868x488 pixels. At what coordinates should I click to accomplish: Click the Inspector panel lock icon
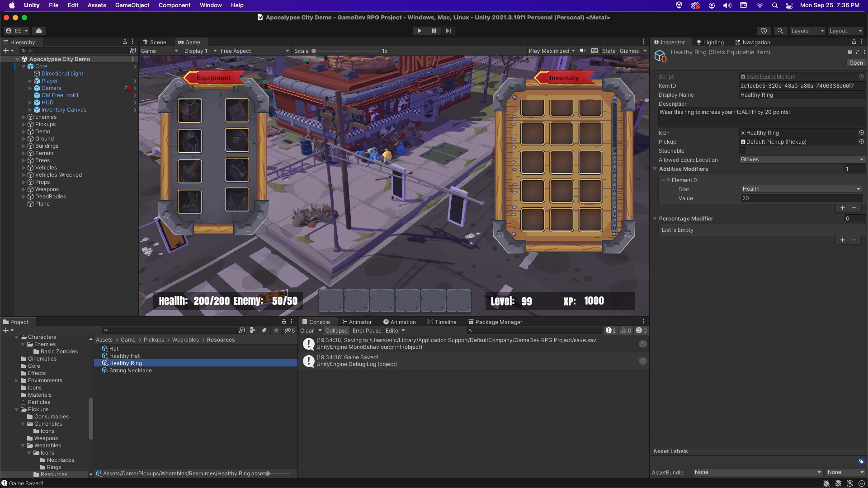point(854,42)
